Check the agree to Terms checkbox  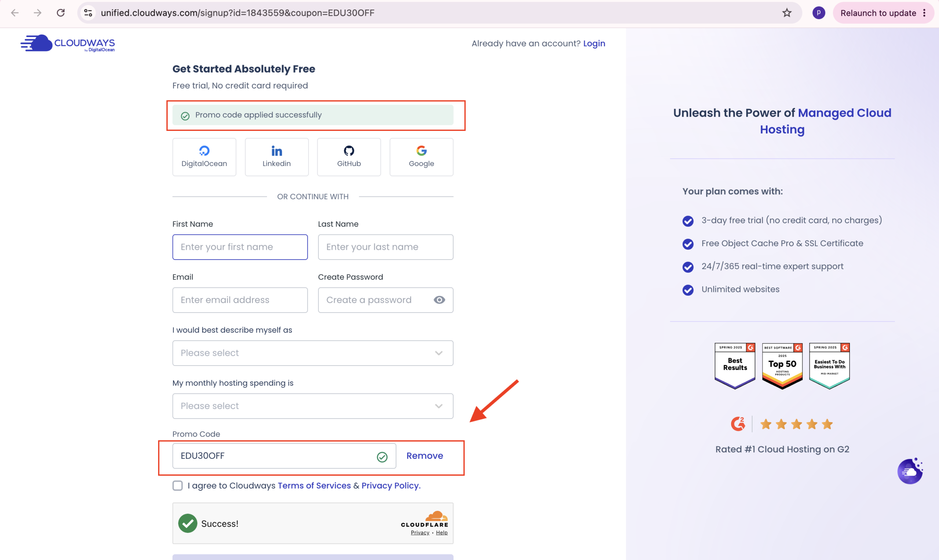178,485
